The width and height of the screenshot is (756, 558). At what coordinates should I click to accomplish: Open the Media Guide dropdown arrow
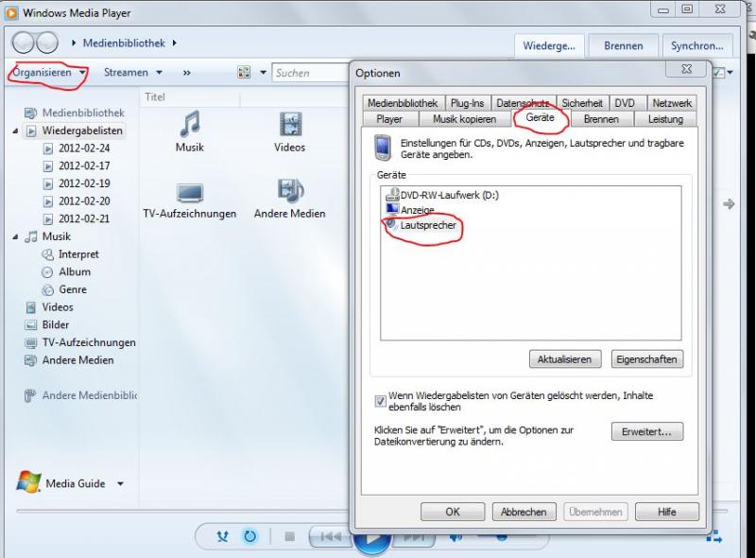[x=121, y=483]
